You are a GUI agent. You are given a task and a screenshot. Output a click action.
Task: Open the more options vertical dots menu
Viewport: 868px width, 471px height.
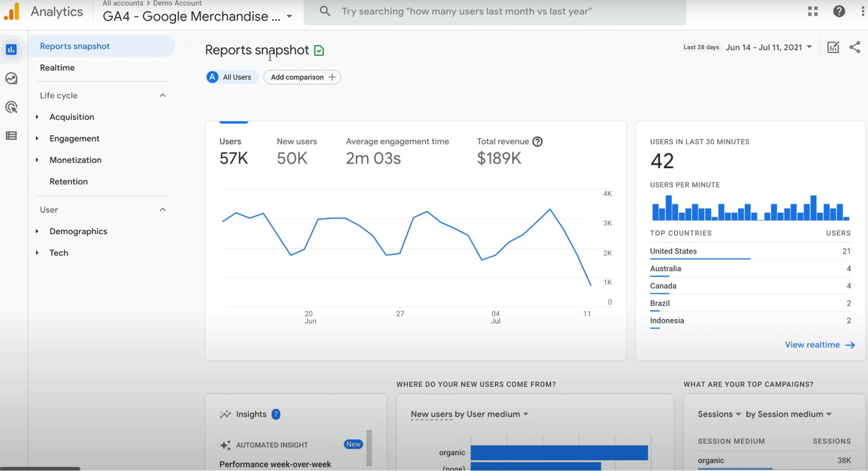(x=862, y=11)
